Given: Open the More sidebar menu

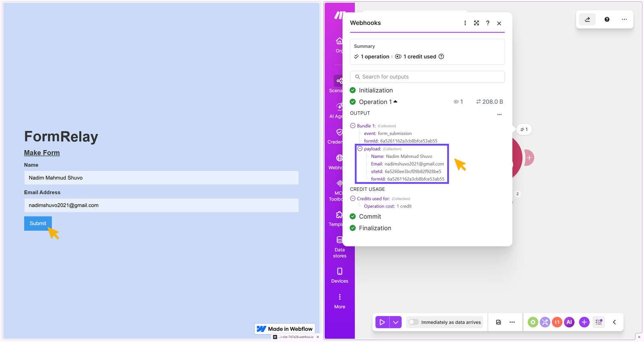Looking at the screenshot, I should pos(340,301).
